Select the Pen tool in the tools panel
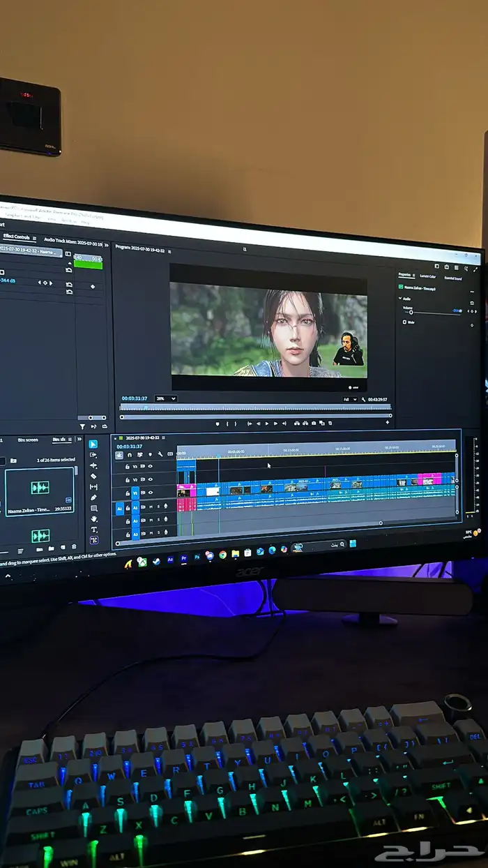This screenshot has width=488, height=868. tap(93, 497)
